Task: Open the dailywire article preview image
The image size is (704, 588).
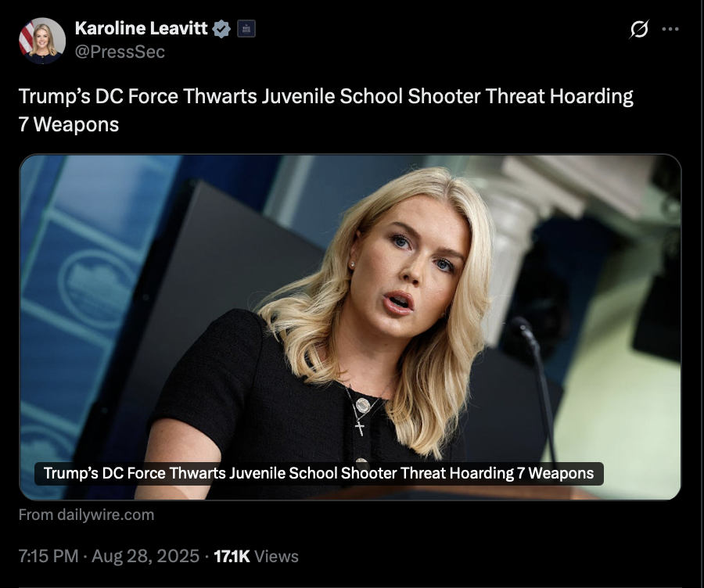Action: (x=350, y=327)
